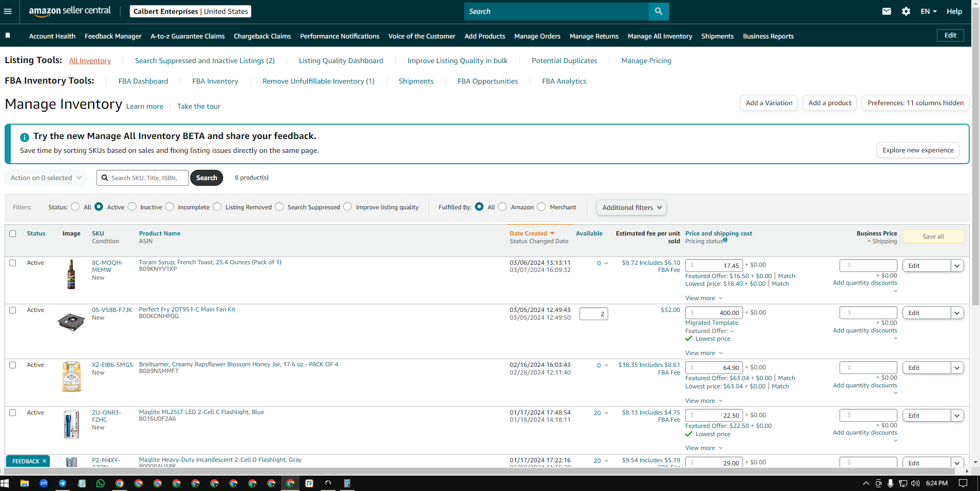The image size is (980, 491).
Task: Open the hamburger navigation menu
Action: [8, 11]
